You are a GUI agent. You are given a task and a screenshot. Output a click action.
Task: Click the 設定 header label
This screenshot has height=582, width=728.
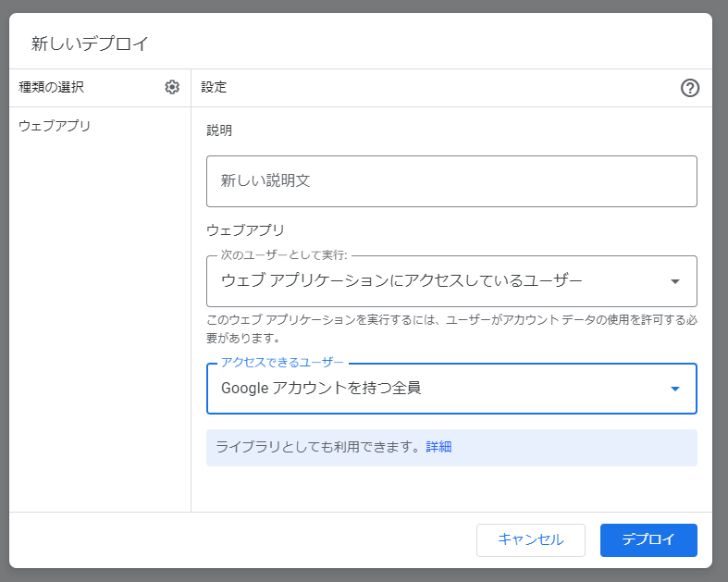tap(214, 87)
